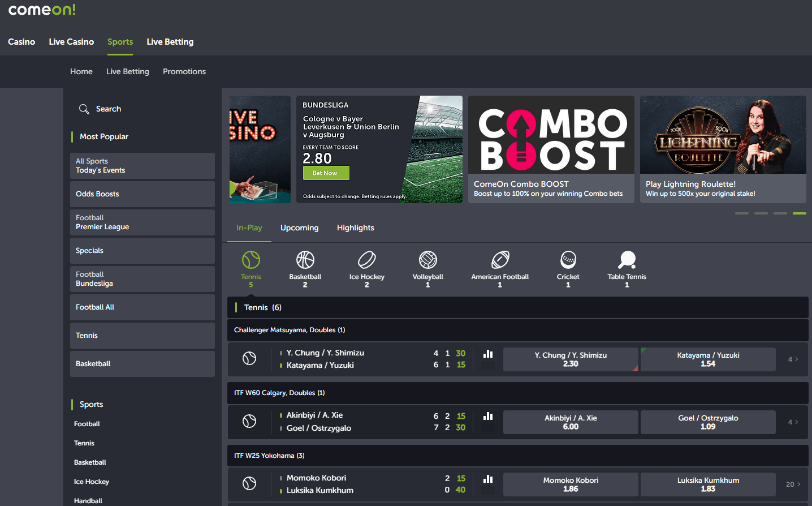Image resolution: width=812 pixels, height=506 pixels.
Task: Collapse ITF W25 Yokohama section
Action: (518, 456)
